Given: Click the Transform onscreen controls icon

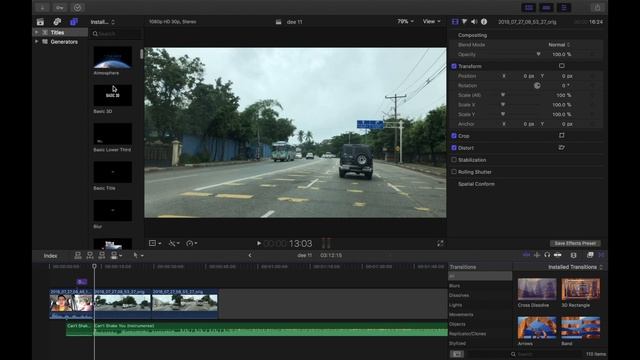Looking at the screenshot, I should coord(562,66).
